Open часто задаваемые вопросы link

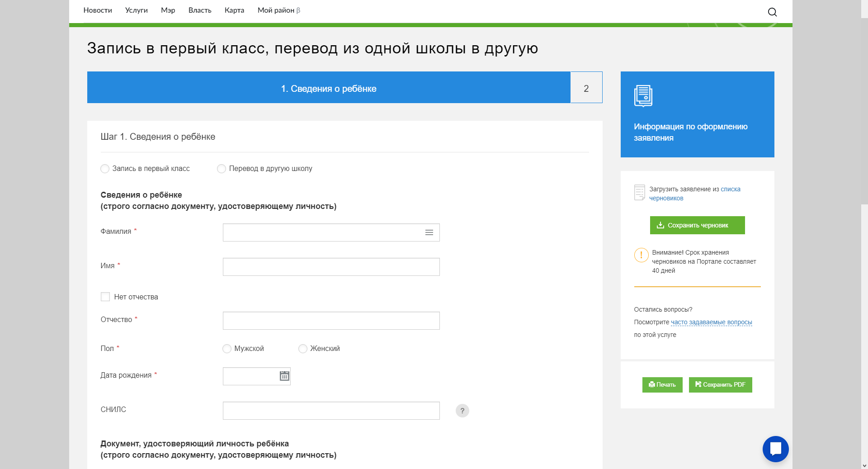click(711, 322)
